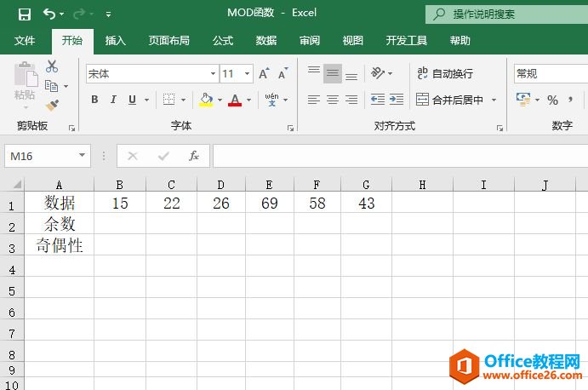Image resolution: width=588 pixels, height=390 pixels.
Task: Click the Name Box showing M16
Action: pyautogui.click(x=48, y=156)
